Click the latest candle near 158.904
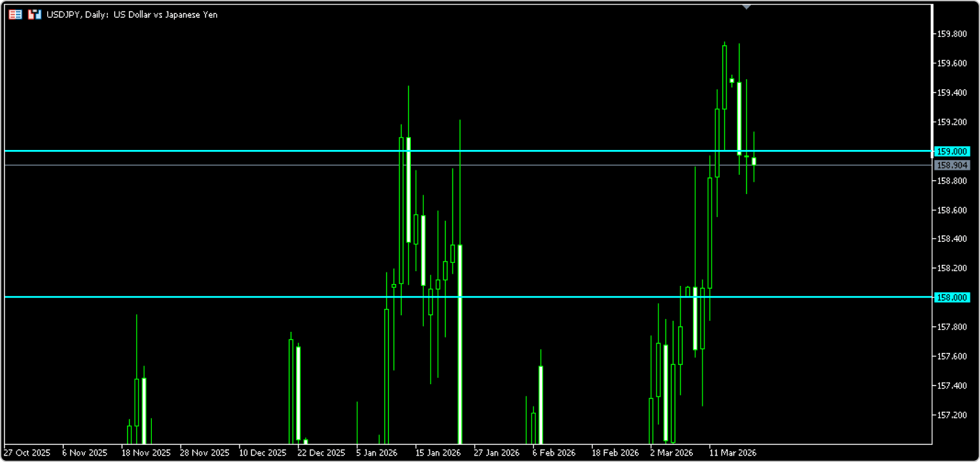 click(x=754, y=161)
